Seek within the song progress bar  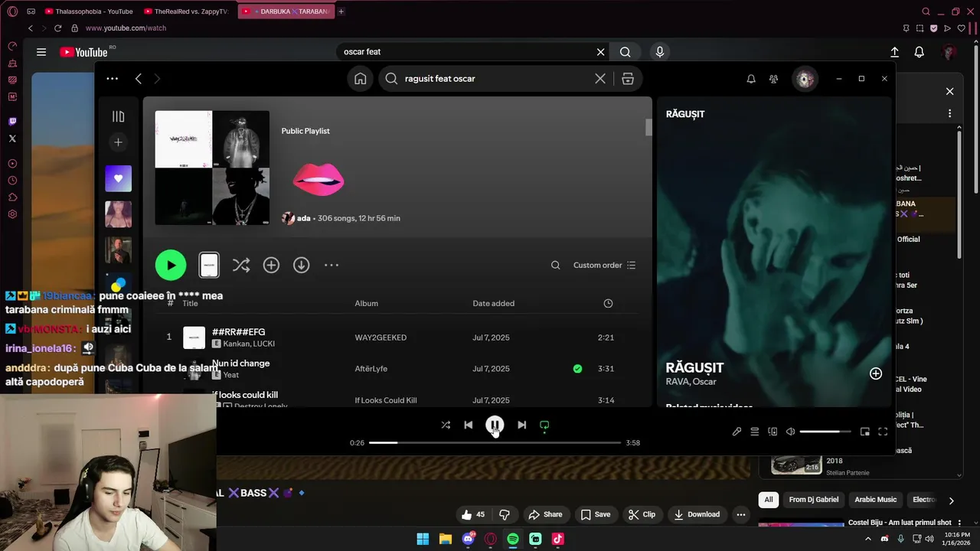(495, 442)
